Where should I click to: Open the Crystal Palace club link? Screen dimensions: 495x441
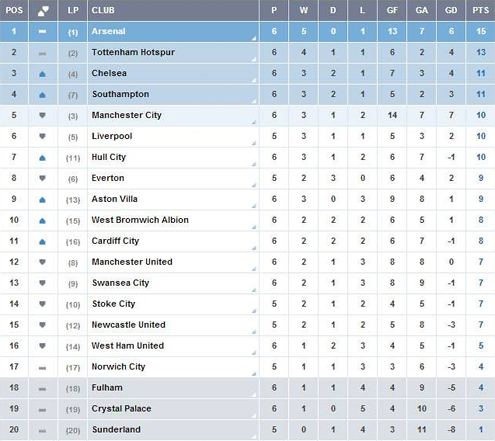point(121,408)
